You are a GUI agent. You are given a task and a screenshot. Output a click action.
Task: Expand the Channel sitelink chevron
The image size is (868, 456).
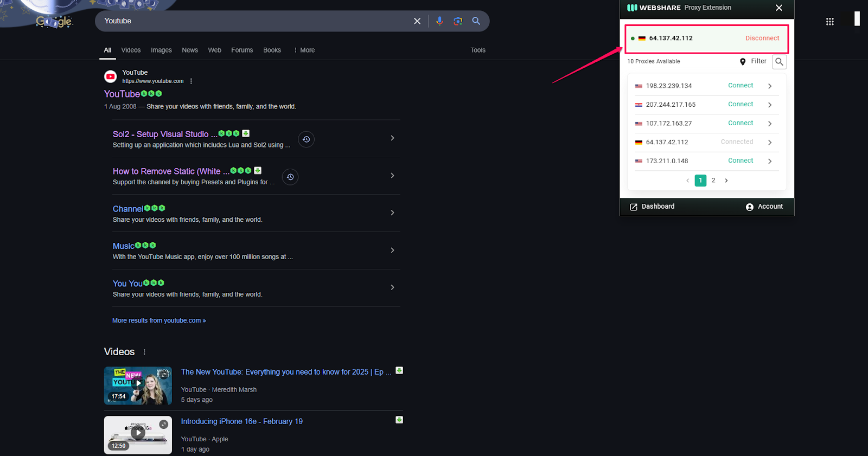[392, 213]
